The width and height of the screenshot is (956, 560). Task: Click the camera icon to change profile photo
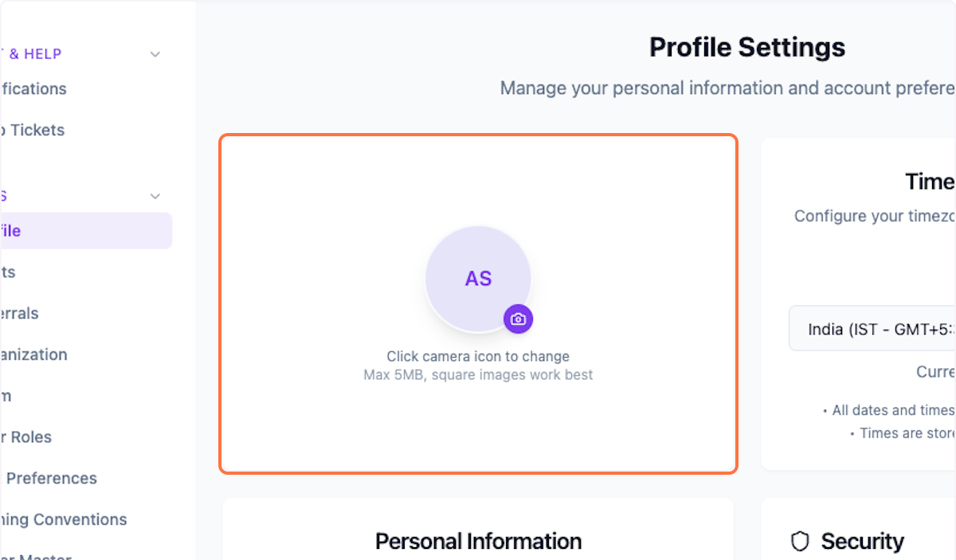click(518, 319)
